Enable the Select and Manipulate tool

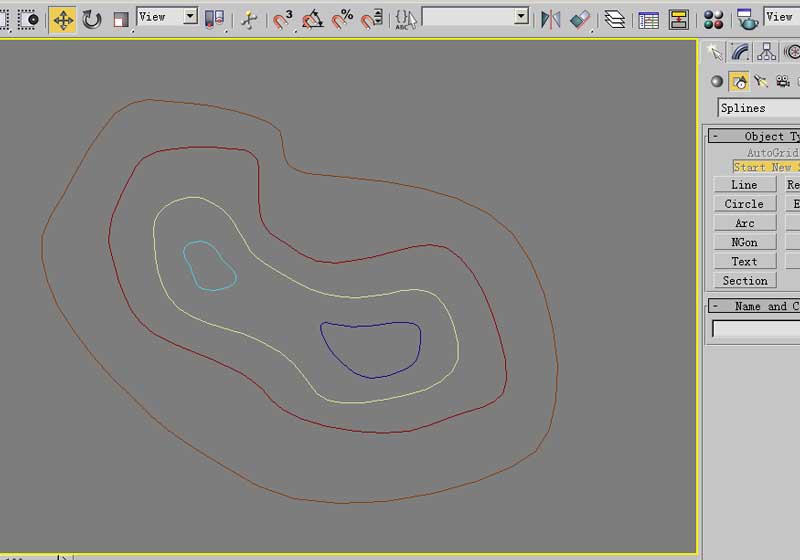pyautogui.click(x=249, y=20)
